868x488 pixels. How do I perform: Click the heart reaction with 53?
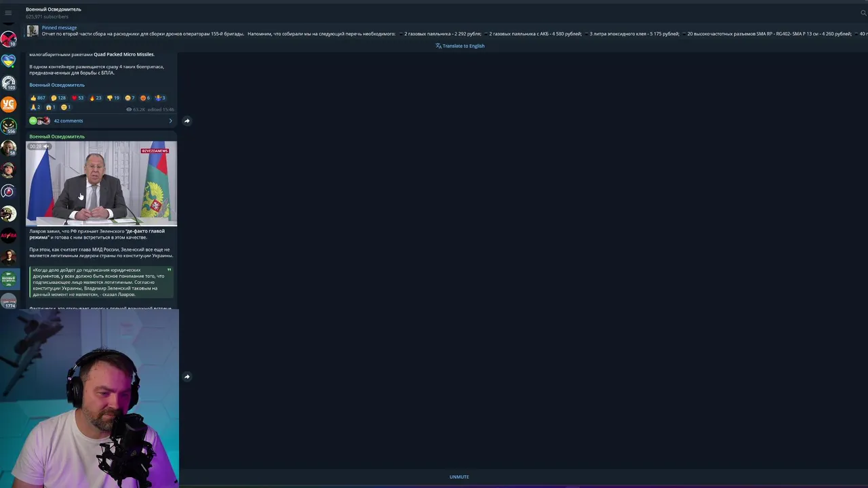77,98
